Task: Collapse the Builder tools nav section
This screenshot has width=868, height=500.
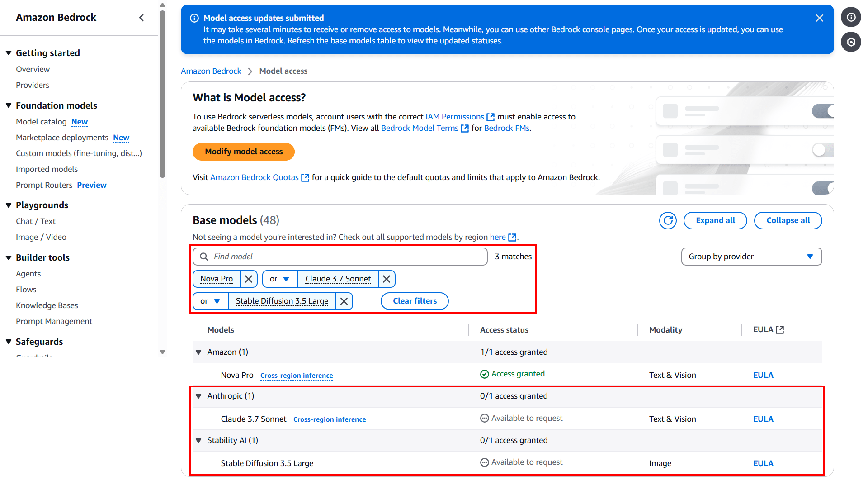Action: pyautogui.click(x=9, y=257)
